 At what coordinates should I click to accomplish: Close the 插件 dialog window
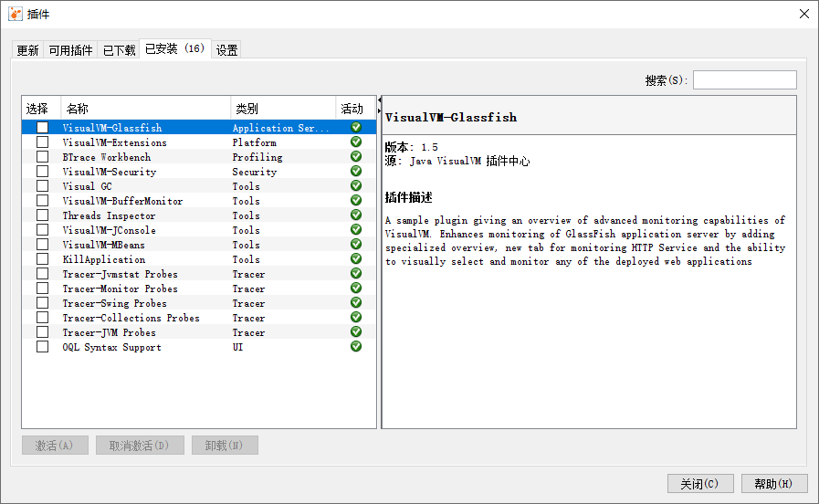click(804, 14)
